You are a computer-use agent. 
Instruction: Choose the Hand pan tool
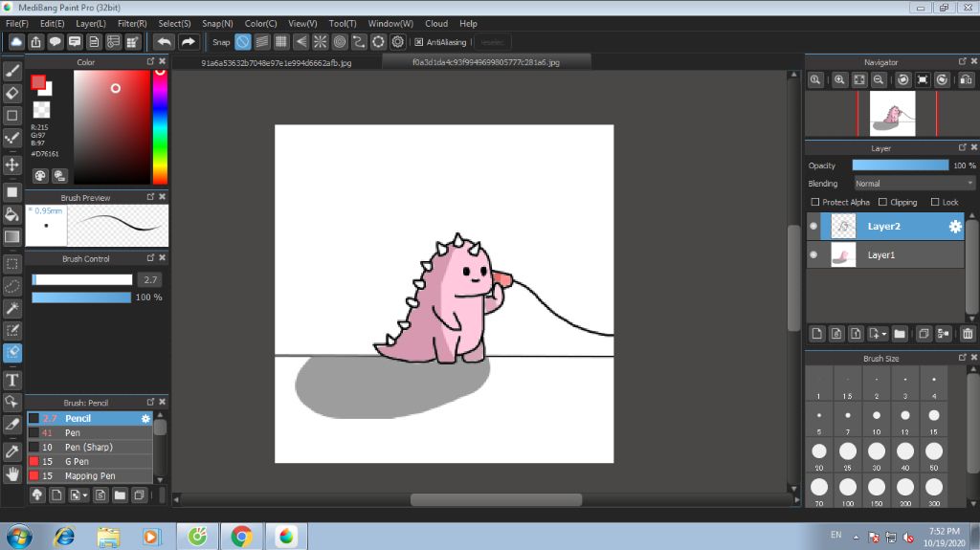[x=12, y=473]
